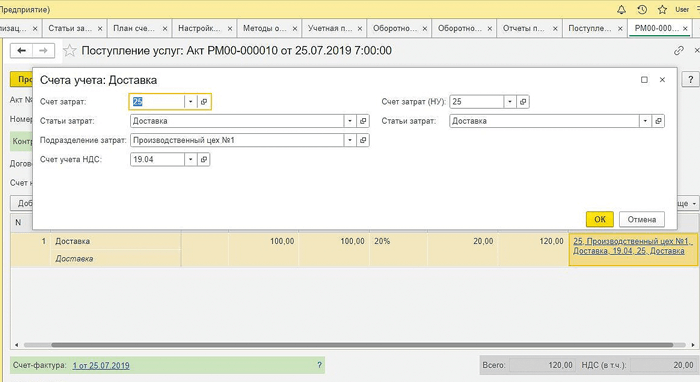
Task: Open the Еще menu dropdown
Action: [x=688, y=203]
